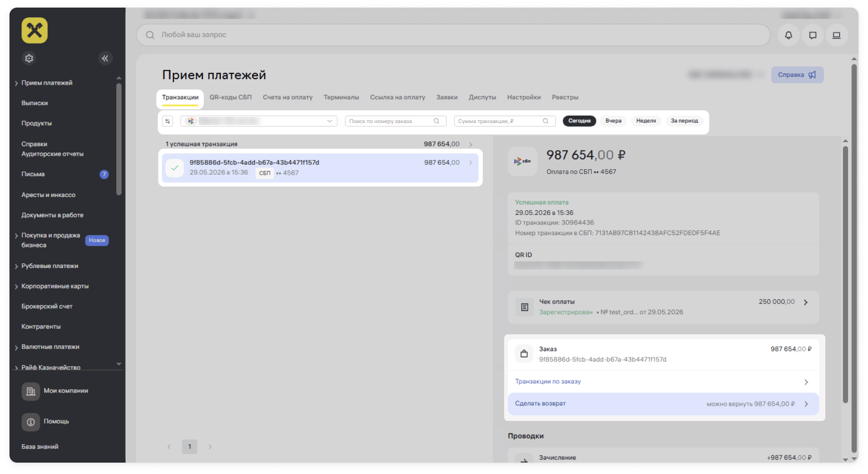Image resolution: width=868 pixels, height=474 pixels.
Task: Open Терминалы tab
Action: click(x=341, y=98)
